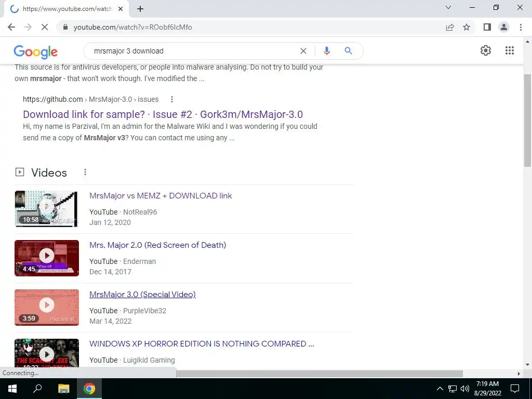532x399 pixels.
Task: Open the volume tray icon
Action: pyautogui.click(x=465, y=389)
